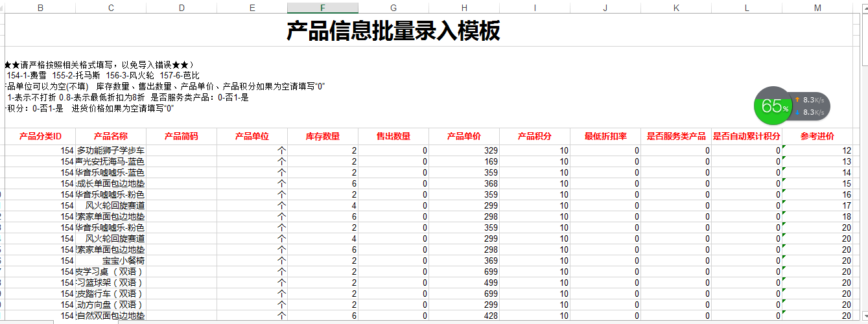The width and height of the screenshot is (868, 324).
Task: Select the unit price cell 428
Action: pyautogui.click(x=464, y=316)
